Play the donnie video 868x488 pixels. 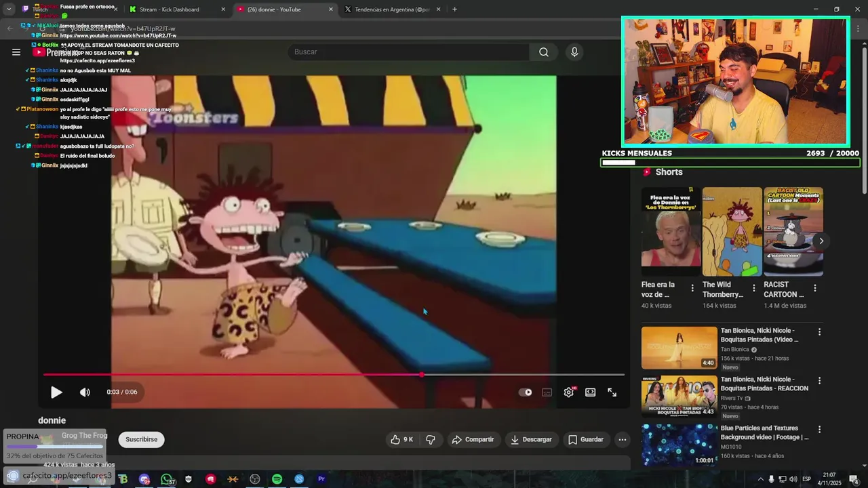(56, 392)
